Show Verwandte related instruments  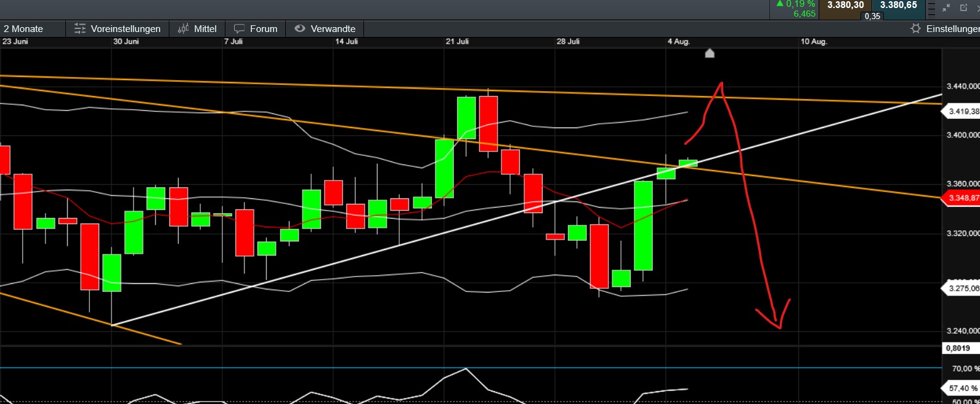click(325, 29)
